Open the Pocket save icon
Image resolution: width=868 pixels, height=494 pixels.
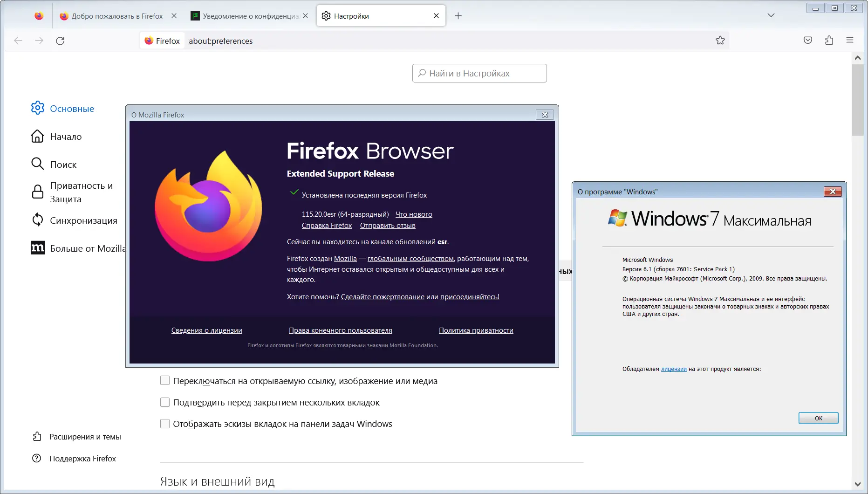(x=808, y=41)
